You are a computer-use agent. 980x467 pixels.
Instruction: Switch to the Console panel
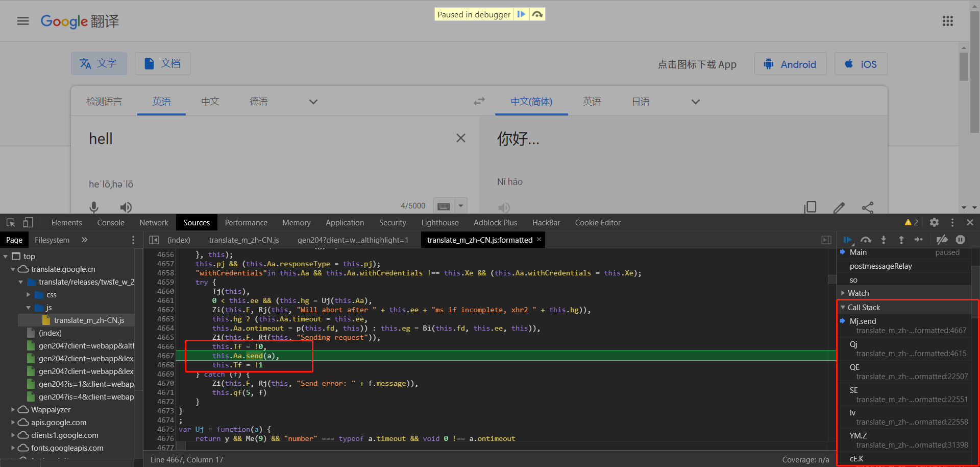pos(111,223)
